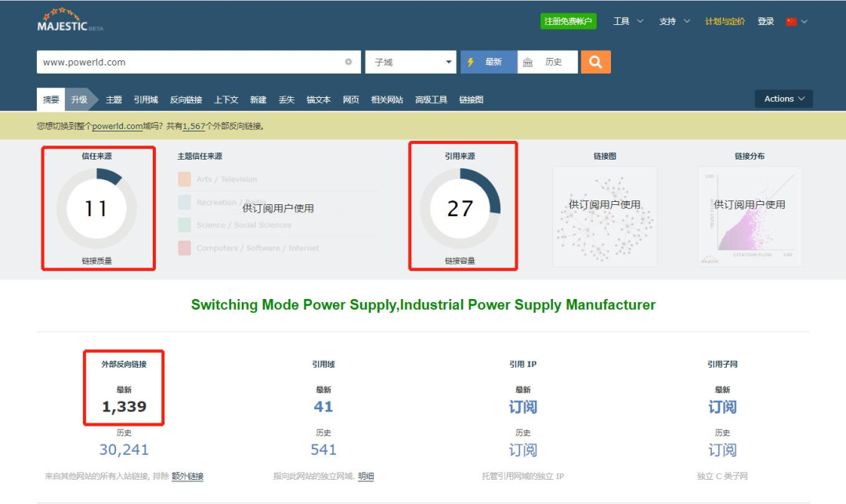Toggle the 历史 historic index button
The image size is (846, 504).
tap(548, 62)
